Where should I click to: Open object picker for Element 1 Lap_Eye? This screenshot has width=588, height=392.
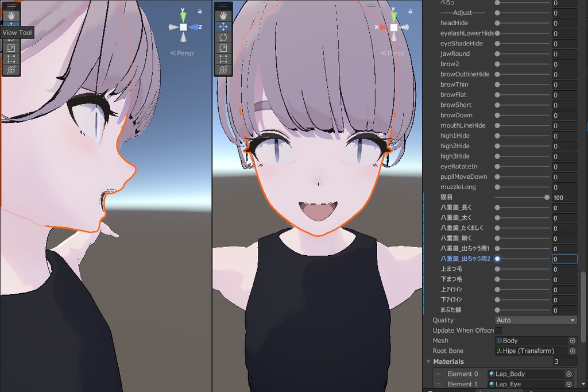click(569, 384)
